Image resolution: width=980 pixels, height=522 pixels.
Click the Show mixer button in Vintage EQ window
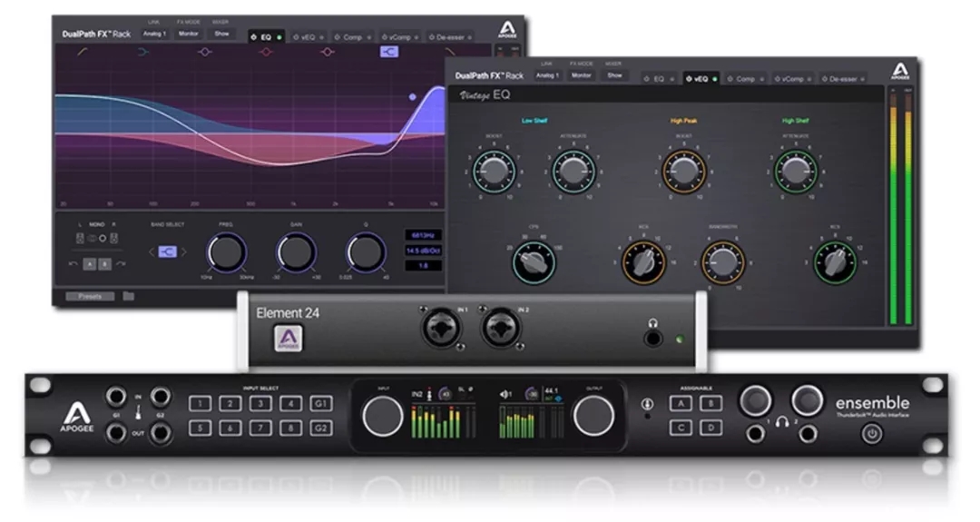(x=614, y=75)
